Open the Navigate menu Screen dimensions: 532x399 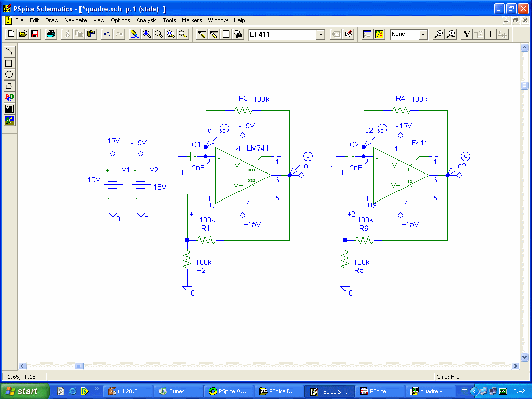coord(76,20)
